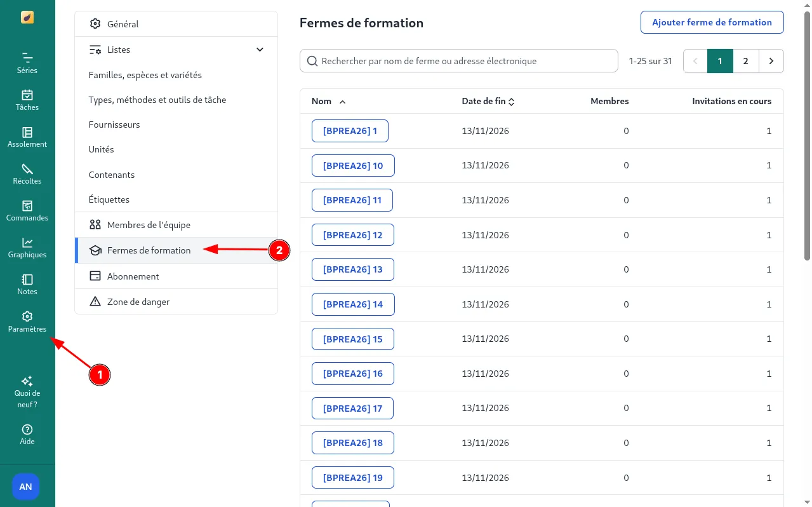This screenshot has width=812, height=507.
Task: Open the Commandes section
Action: 27,210
